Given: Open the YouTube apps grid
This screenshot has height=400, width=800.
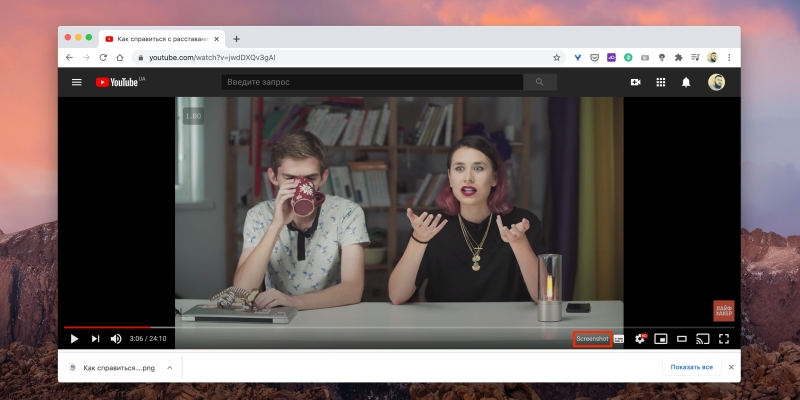Looking at the screenshot, I should pos(661,82).
